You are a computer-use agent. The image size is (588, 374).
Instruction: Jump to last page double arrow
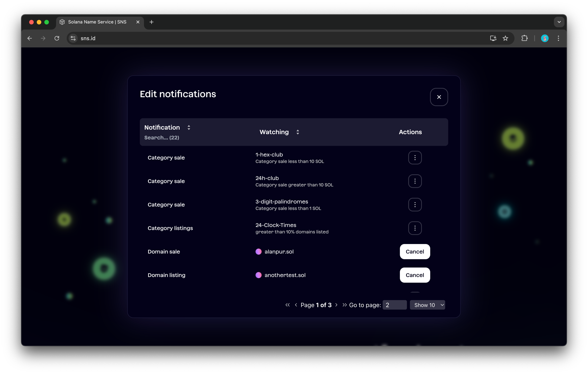pos(344,305)
